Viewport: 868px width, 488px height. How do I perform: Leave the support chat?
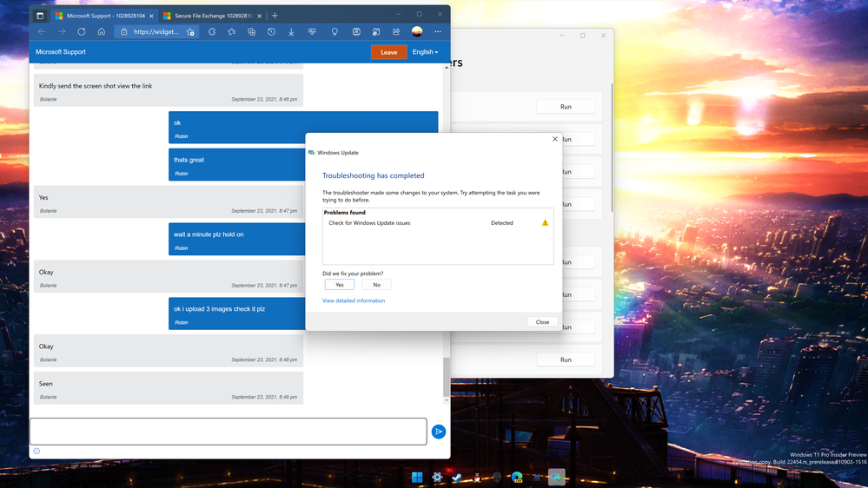(x=388, y=52)
